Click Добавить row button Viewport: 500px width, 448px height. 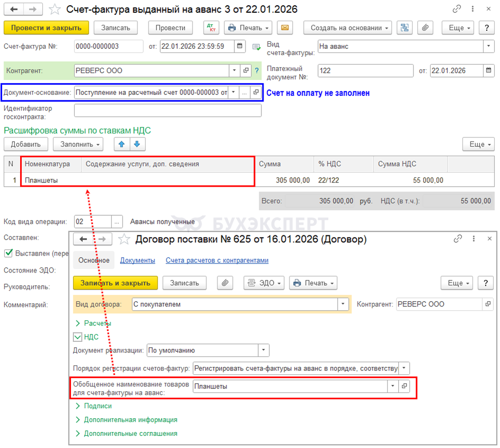(26, 144)
